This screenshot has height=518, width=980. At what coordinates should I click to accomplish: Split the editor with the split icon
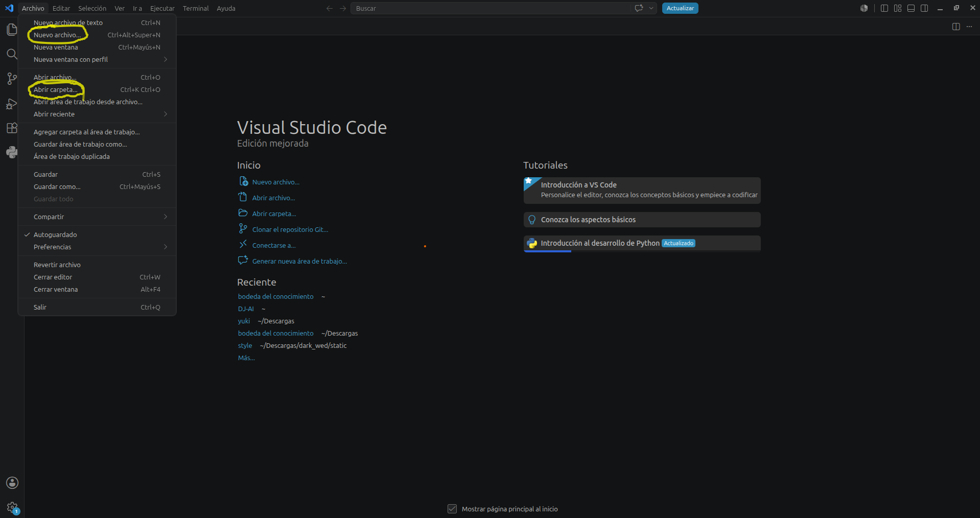pos(956,27)
